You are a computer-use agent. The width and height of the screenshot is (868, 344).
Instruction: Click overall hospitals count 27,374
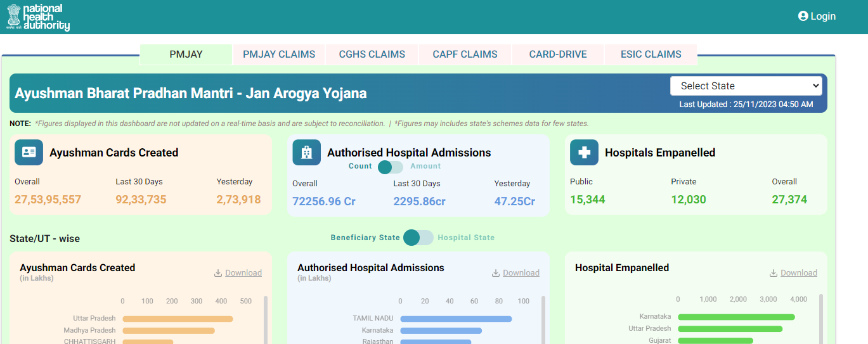tap(789, 200)
